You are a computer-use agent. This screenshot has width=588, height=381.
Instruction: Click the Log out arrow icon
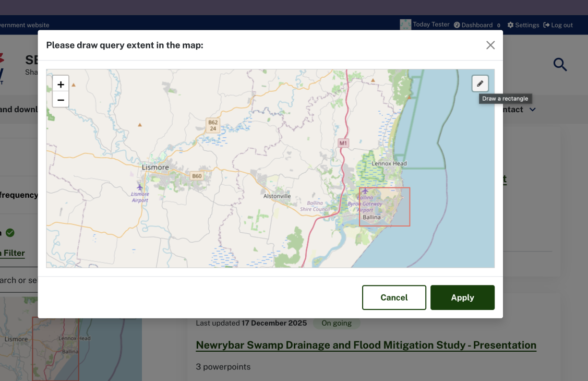[546, 25]
